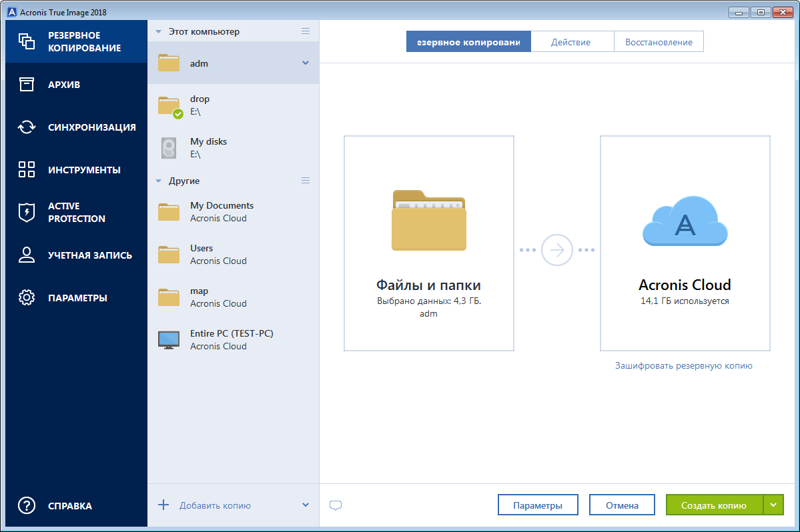Click the map folder icon
800x532 pixels.
click(168, 297)
